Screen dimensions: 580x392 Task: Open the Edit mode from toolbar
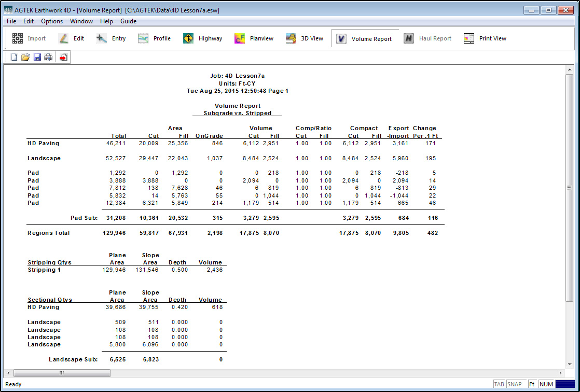pos(71,38)
